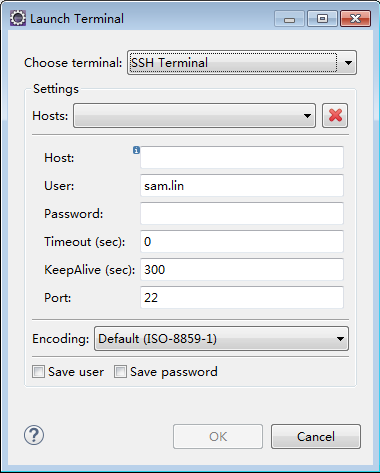The width and height of the screenshot is (380, 473).
Task: Open the Encoding Default (ISO-8859-1) dropdown
Action: click(222, 339)
